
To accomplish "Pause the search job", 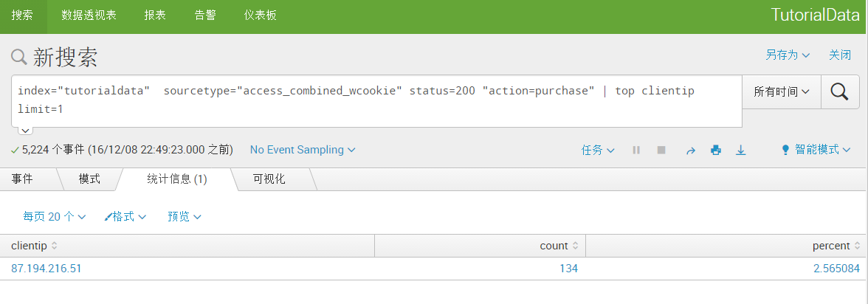I will (636, 150).
